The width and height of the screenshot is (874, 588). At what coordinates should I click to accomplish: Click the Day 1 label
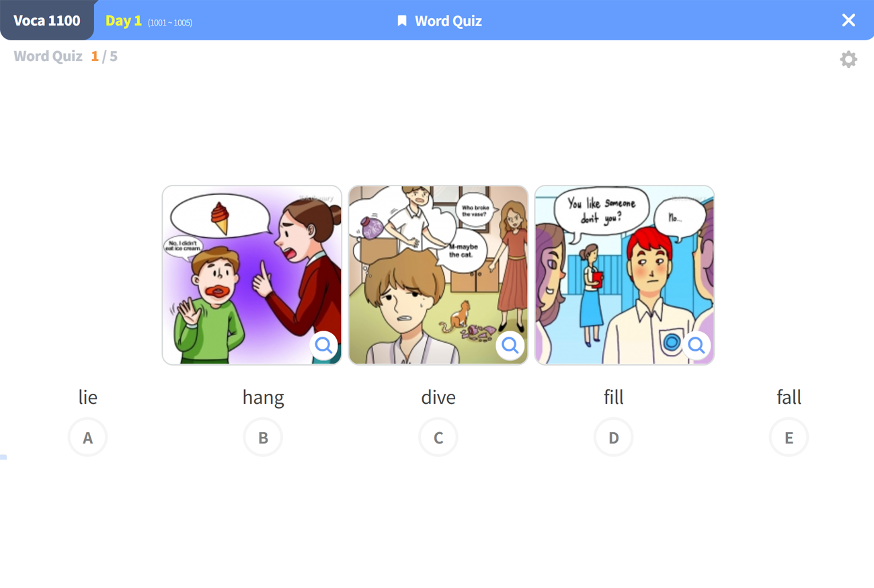click(x=124, y=21)
